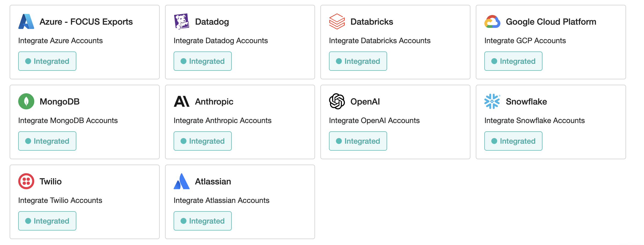644x245 pixels.
Task: Click the Anthropic logo icon
Action: point(182,101)
